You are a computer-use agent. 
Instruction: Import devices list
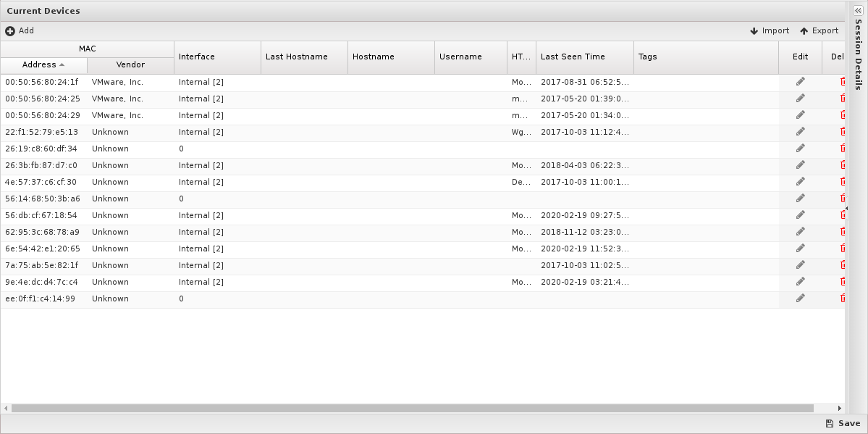770,31
